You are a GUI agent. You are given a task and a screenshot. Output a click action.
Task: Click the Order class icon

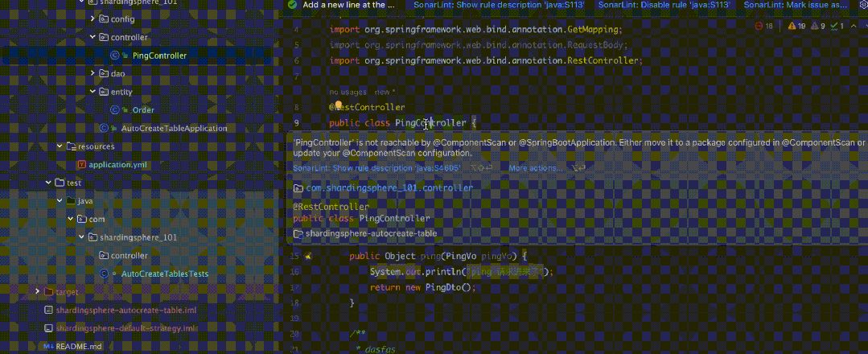[x=115, y=110]
